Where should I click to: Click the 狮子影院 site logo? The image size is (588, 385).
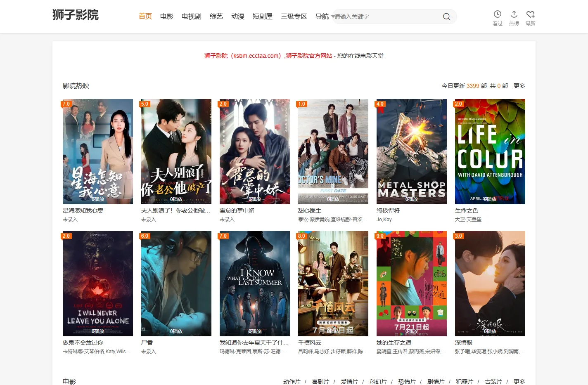[x=76, y=15]
